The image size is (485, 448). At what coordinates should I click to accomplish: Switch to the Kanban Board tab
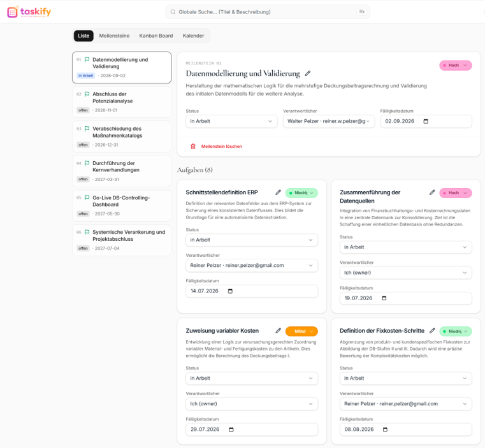tap(156, 36)
